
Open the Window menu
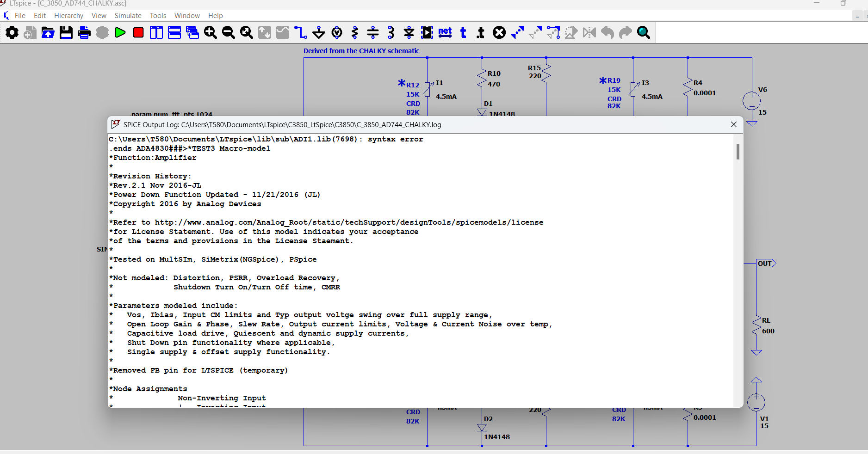[187, 15]
